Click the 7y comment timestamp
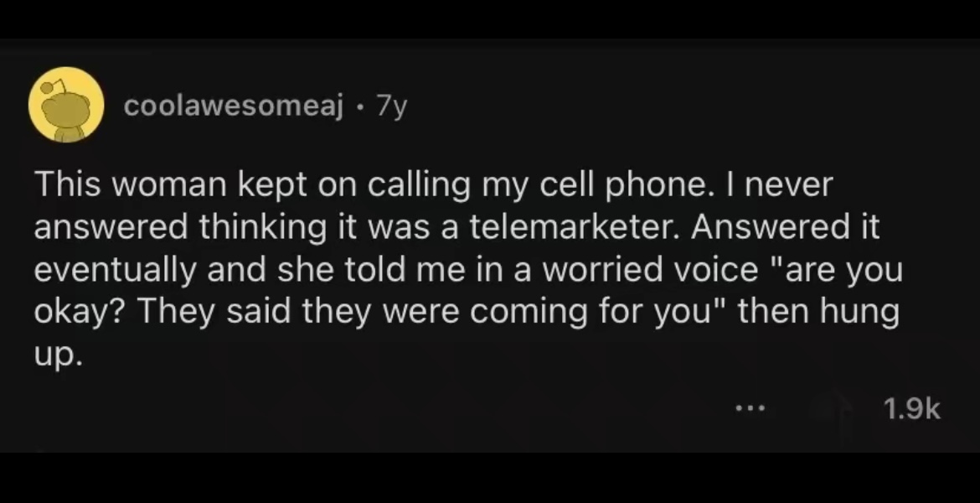This screenshot has height=503, width=980. click(x=391, y=107)
